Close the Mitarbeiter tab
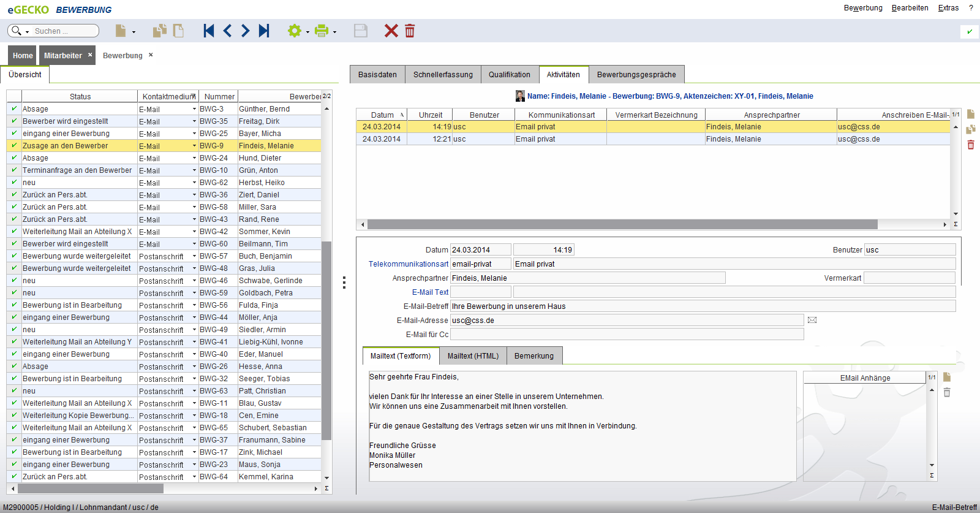This screenshot has height=513, width=980. (90, 55)
